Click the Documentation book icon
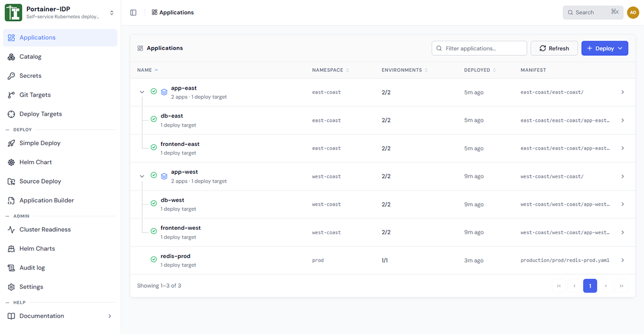Screen dimensions: 644x334 pyautogui.click(x=11, y=316)
